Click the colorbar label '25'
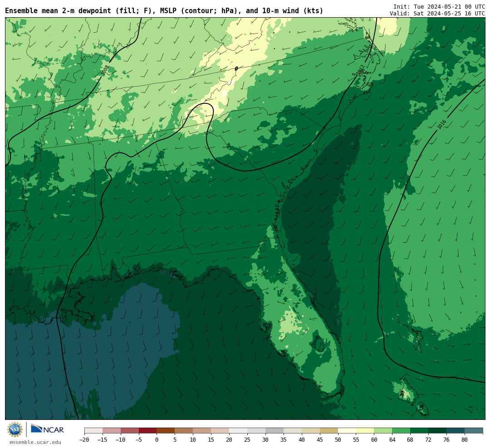This screenshot has height=448, width=490. 247,439
